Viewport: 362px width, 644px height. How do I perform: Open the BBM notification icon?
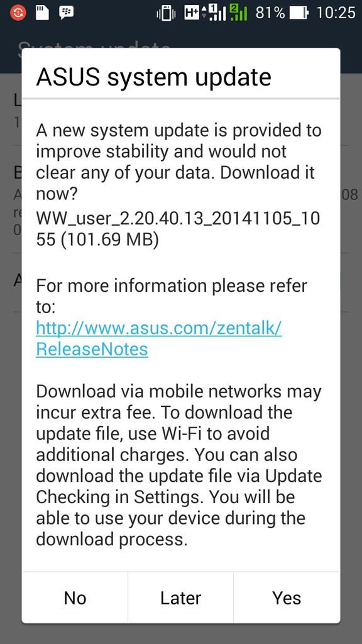[x=66, y=13]
